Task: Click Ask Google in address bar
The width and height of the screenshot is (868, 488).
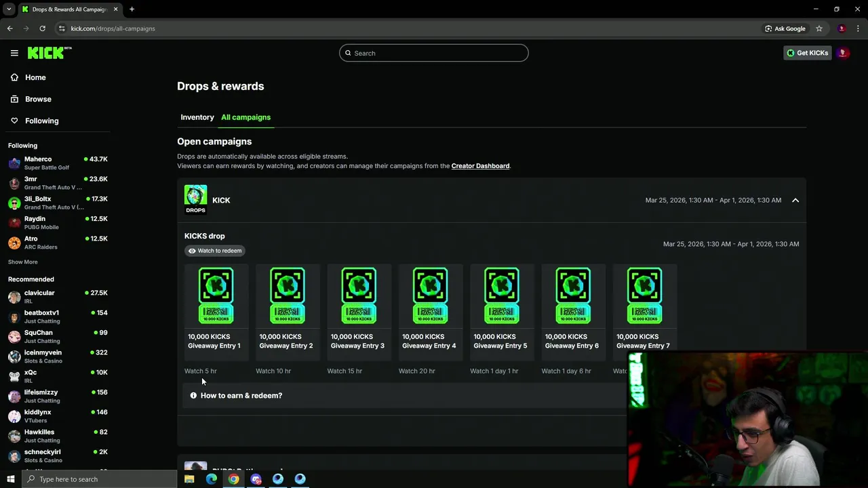Action: tap(785, 28)
